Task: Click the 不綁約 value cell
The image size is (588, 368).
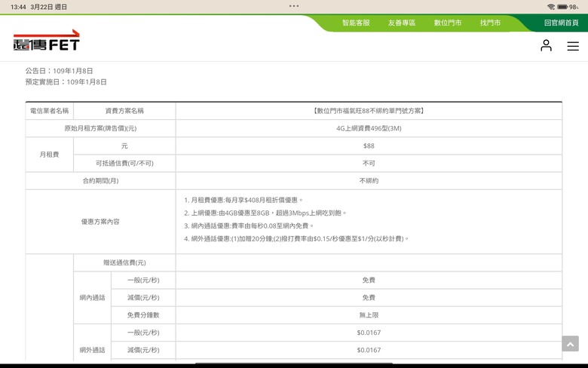Action: [369, 181]
